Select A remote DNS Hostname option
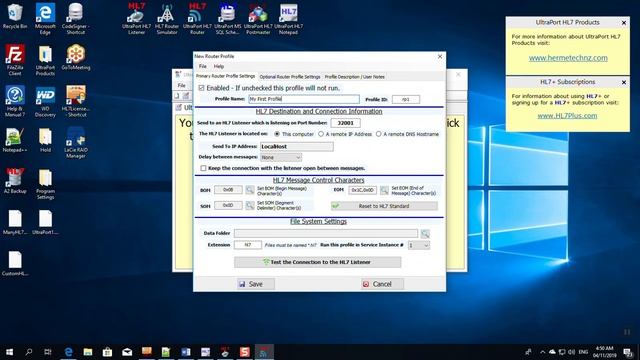Image resolution: width=640 pixels, height=360 pixels. click(378, 134)
